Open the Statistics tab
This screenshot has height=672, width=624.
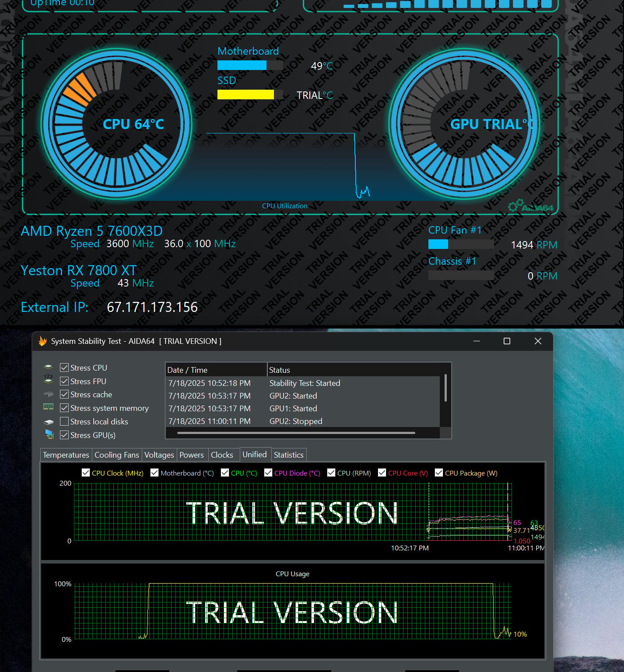point(289,455)
